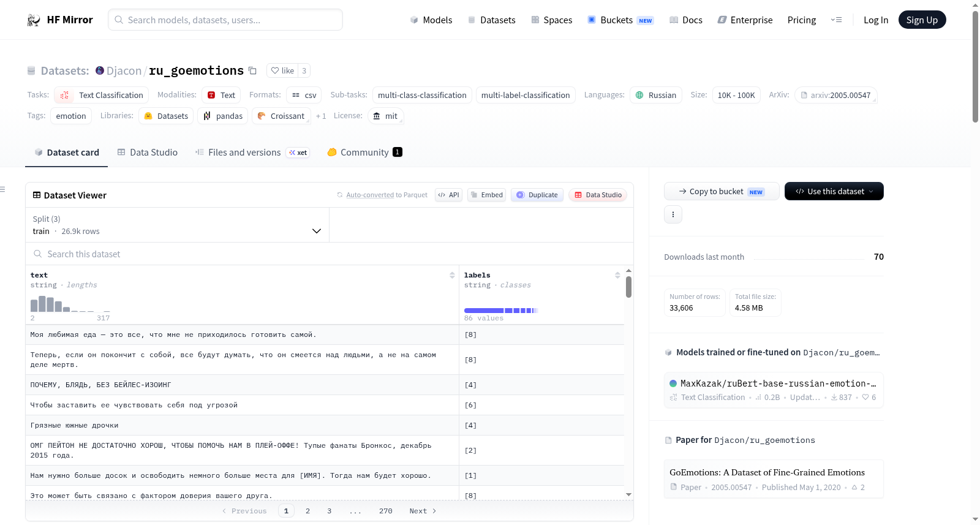Expand the Split train dropdown
This screenshot has height=525, width=980.
pos(178,225)
